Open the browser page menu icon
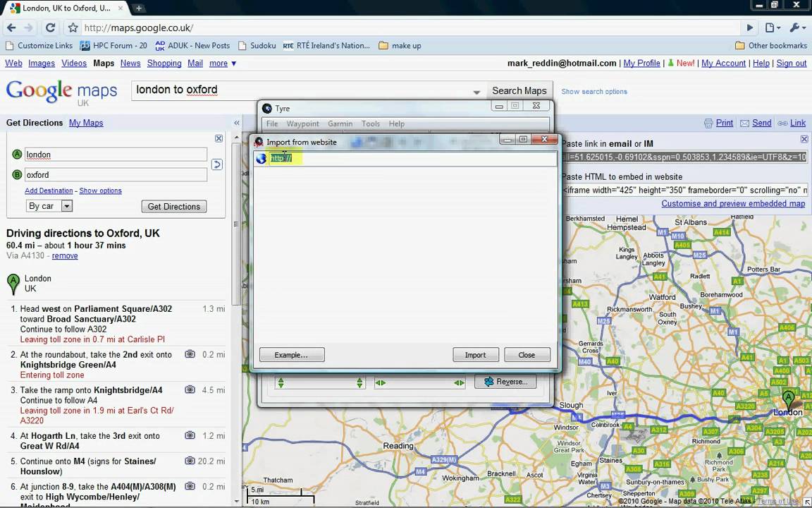 pyautogui.click(x=772, y=28)
